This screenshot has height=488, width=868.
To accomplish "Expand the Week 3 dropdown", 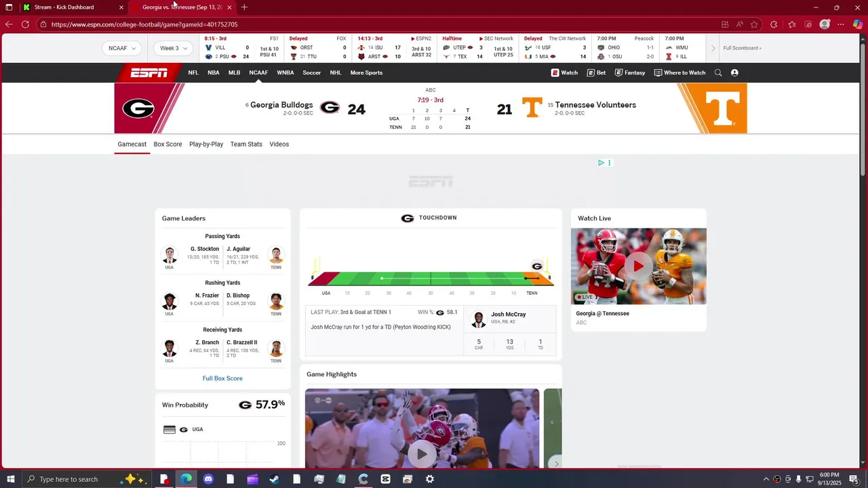I will point(174,48).
